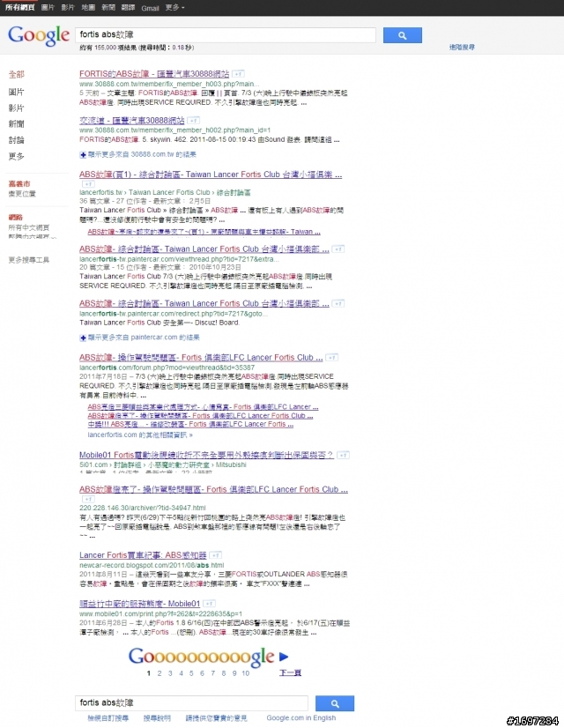
Task: Open Gmail from top navigation bar
Action: pyautogui.click(x=150, y=8)
